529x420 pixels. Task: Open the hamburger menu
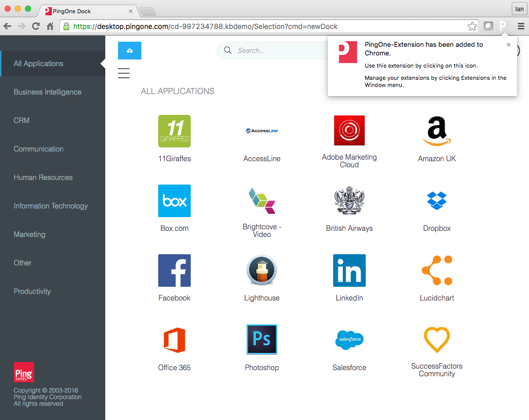point(124,73)
